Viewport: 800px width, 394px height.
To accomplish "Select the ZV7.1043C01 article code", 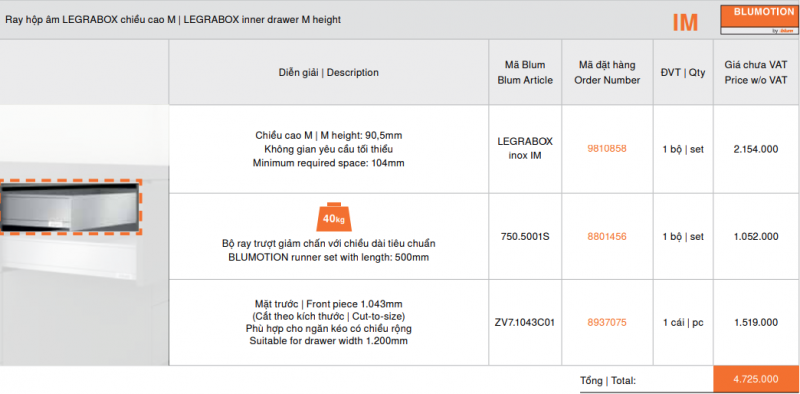I will (525, 323).
